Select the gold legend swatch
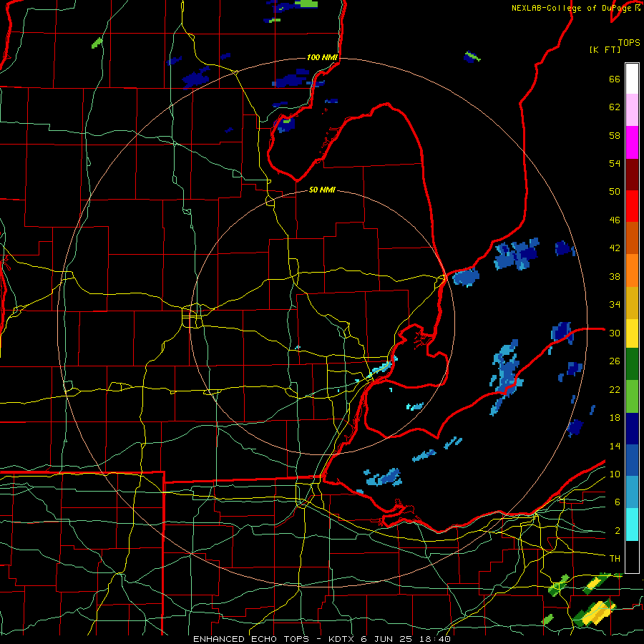Image resolution: width=644 pixels, height=644 pixels. coord(632,303)
